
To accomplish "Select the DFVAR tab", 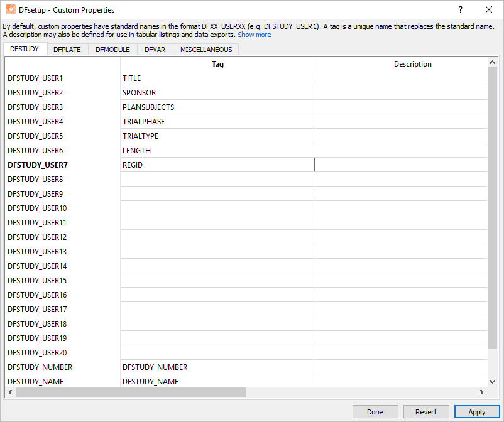I will (155, 50).
